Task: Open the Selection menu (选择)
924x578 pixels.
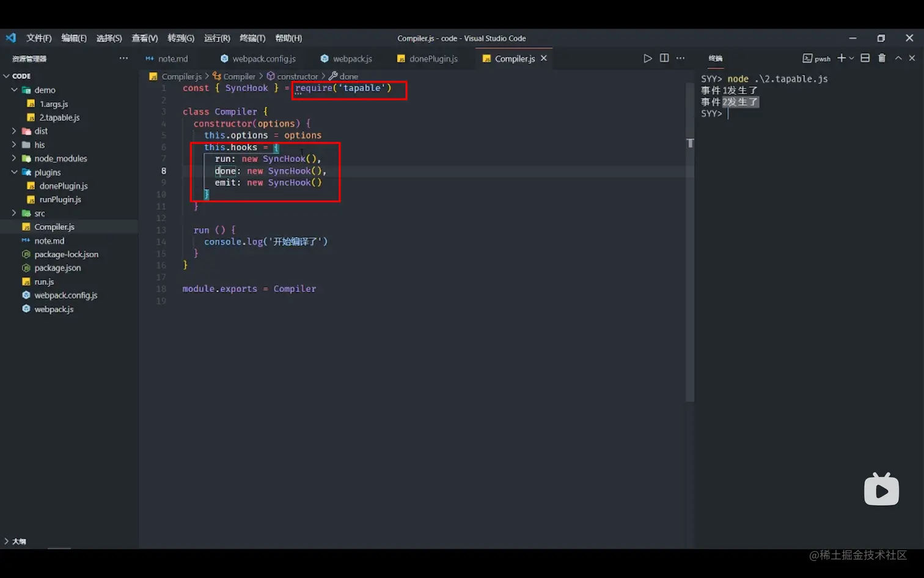Action: [109, 38]
